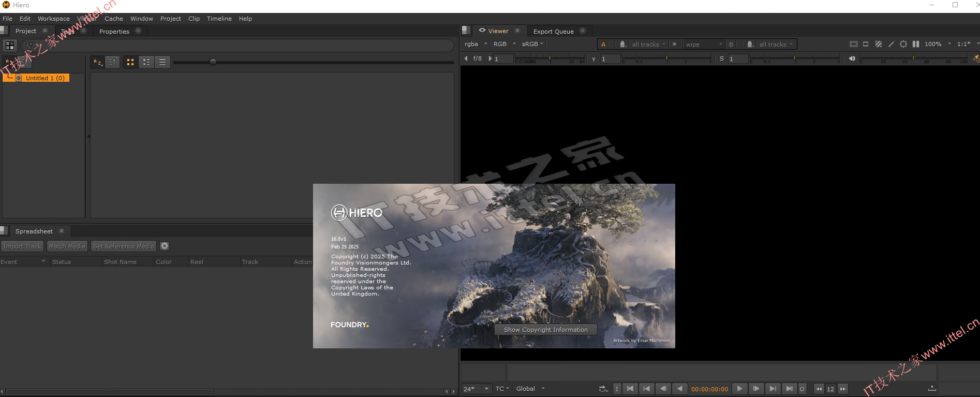This screenshot has height=397, width=980.
Task: Select the A input buffer button
Action: 603,45
